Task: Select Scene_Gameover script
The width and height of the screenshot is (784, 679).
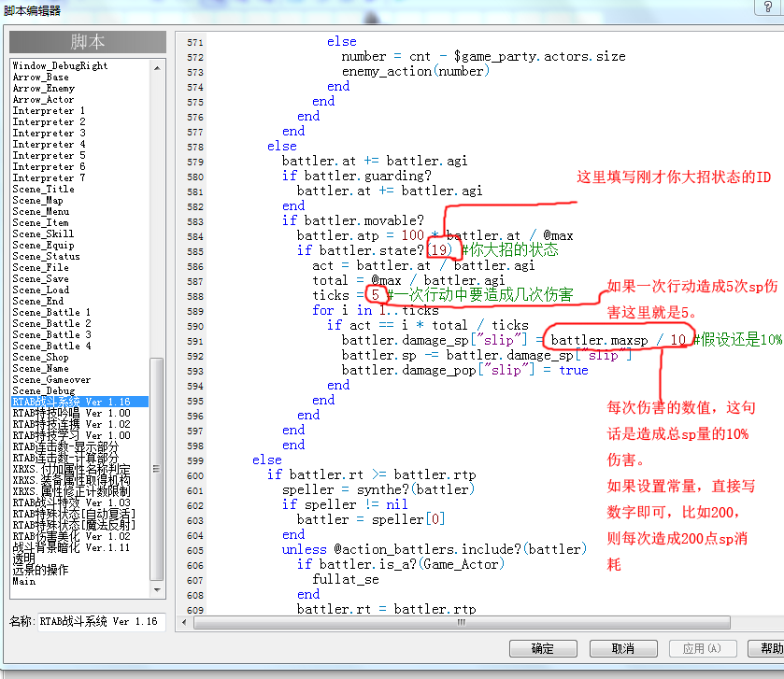Action: point(51,380)
